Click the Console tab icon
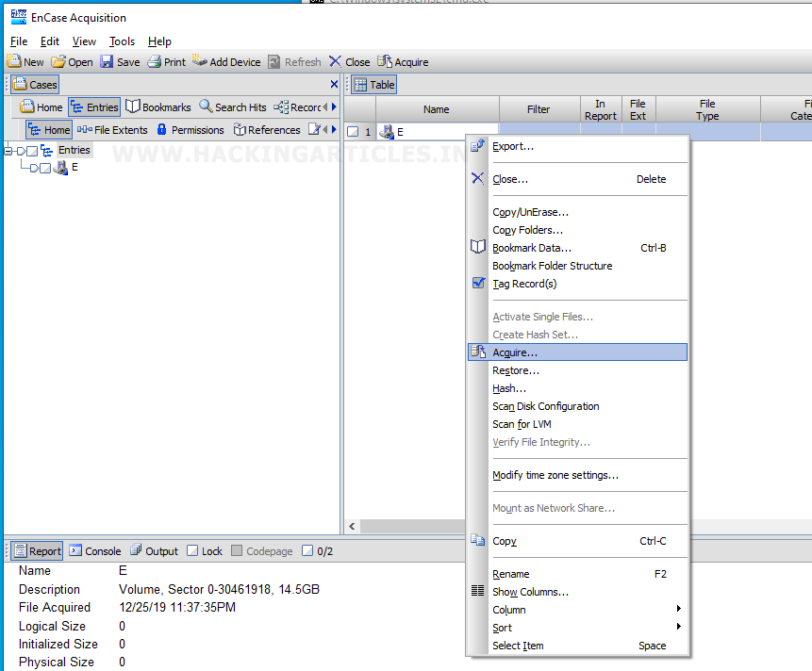The image size is (812, 671). coord(75,550)
